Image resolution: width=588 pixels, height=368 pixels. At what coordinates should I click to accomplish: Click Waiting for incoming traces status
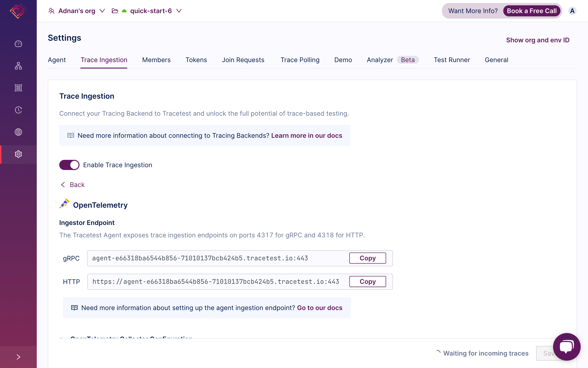pyautogui.click(x=482, y=353)
